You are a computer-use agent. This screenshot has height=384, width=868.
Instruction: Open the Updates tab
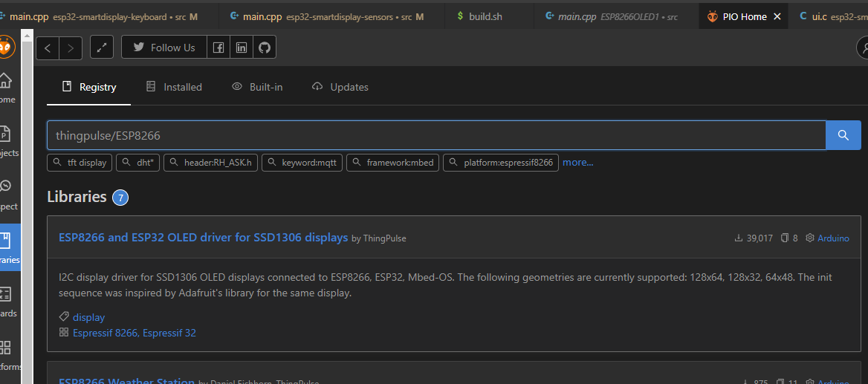pyautogui.click(x=340, y=87)
